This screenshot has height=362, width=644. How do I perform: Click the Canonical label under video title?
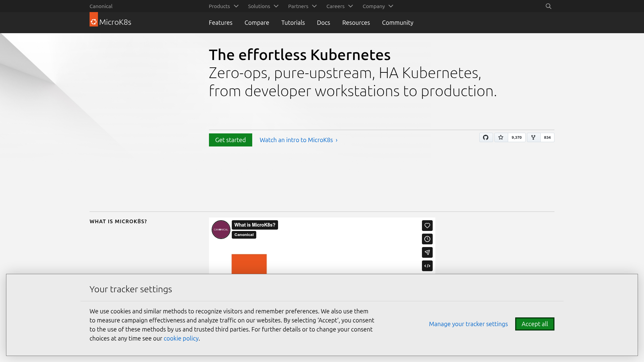coord(244,235)
